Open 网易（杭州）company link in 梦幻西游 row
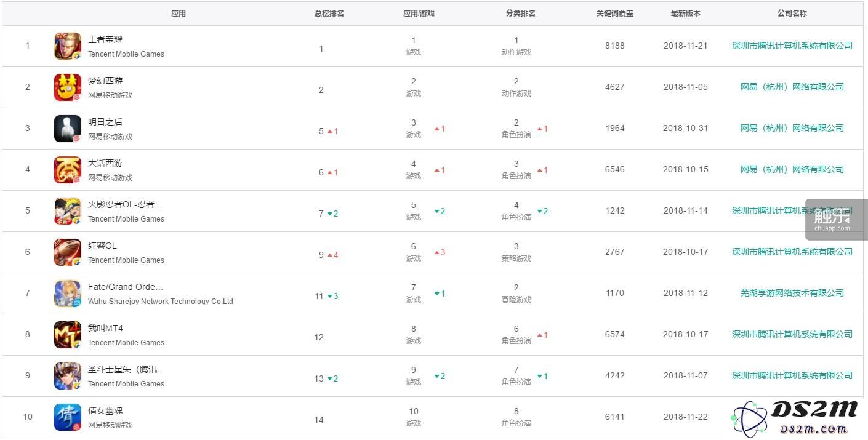868x440 pixels. pos(792,87)
